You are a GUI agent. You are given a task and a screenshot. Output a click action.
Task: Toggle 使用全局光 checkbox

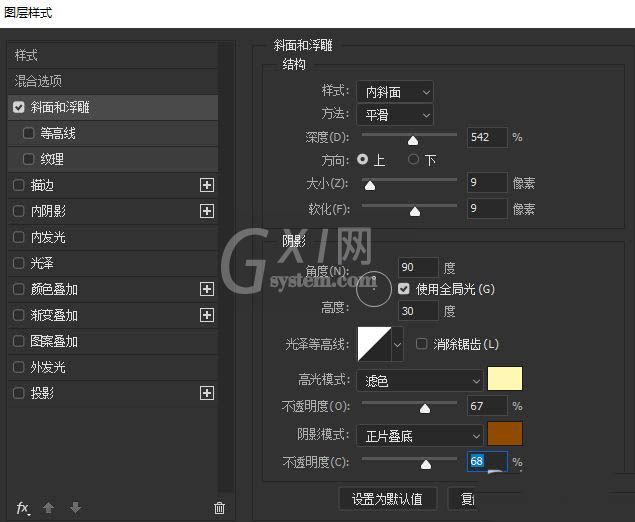pos(404,289)
